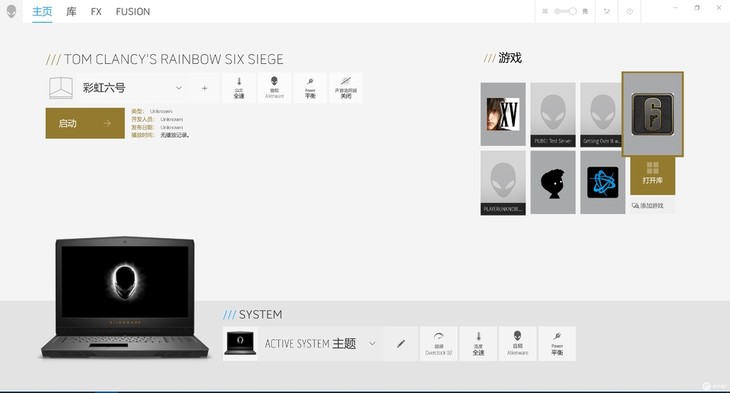Screen dimensions: 730x393
Task: Select the Battle.net game tile
Action: coord(602,182)
